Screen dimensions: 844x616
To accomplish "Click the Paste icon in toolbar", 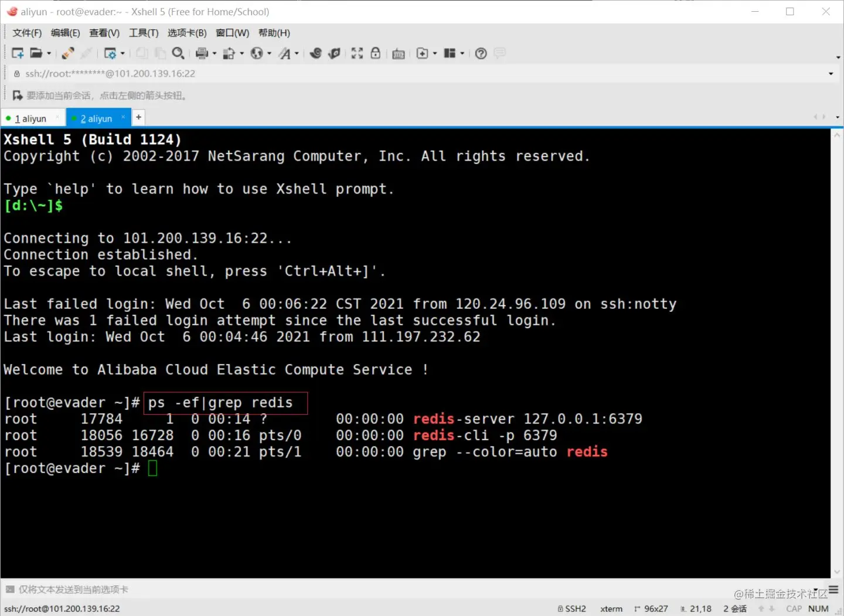I will 160,53.
